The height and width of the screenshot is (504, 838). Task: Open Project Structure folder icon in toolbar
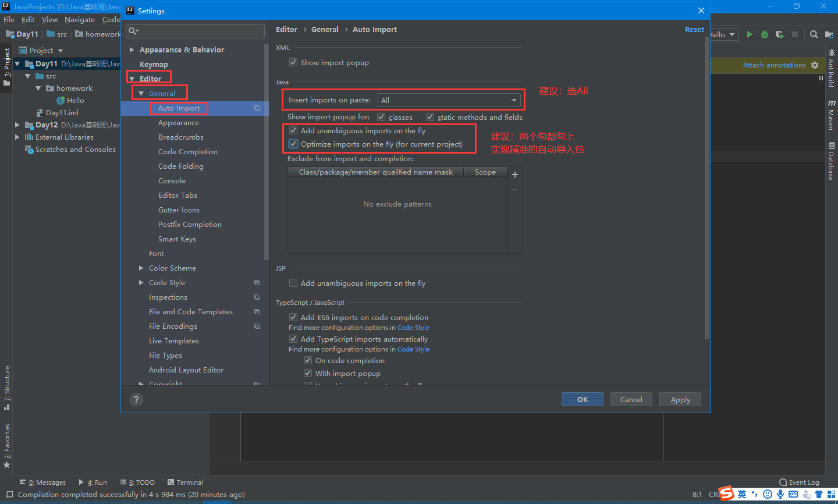829,34
